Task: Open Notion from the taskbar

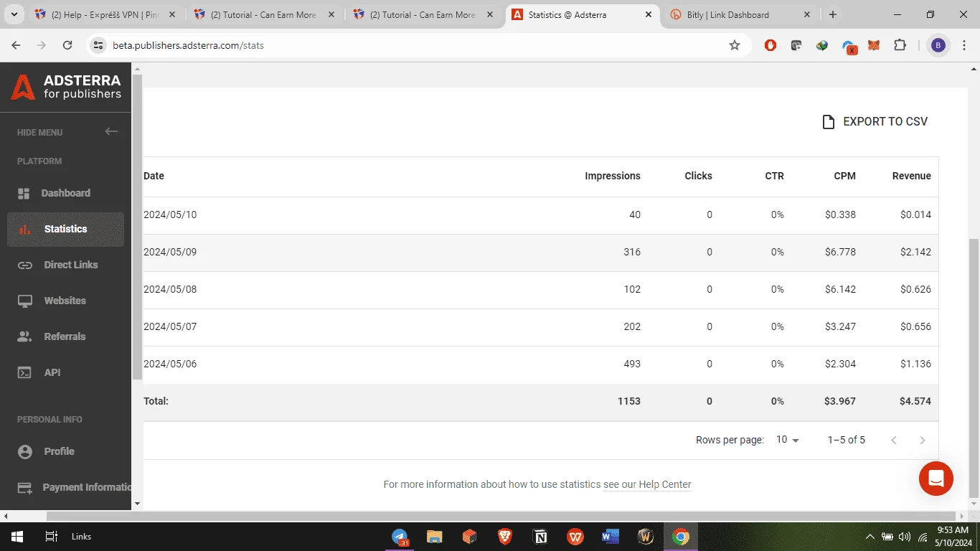Action: [541, 537]
